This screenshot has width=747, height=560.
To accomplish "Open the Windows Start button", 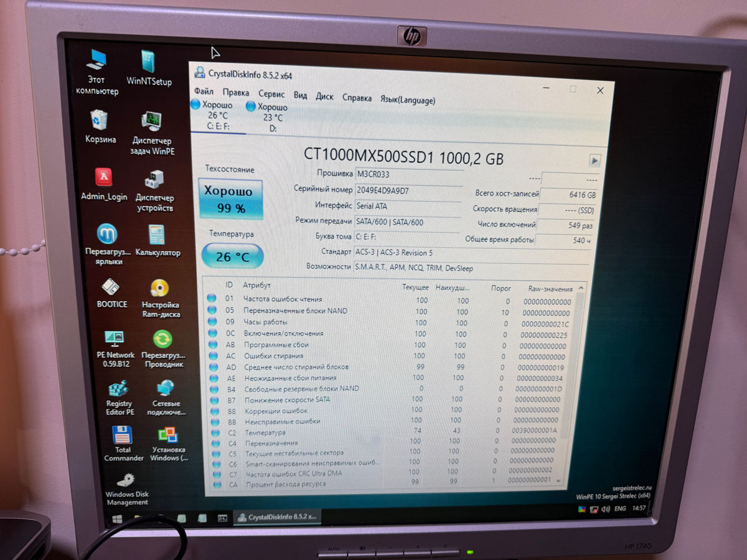I will click(x=116, y=518).
